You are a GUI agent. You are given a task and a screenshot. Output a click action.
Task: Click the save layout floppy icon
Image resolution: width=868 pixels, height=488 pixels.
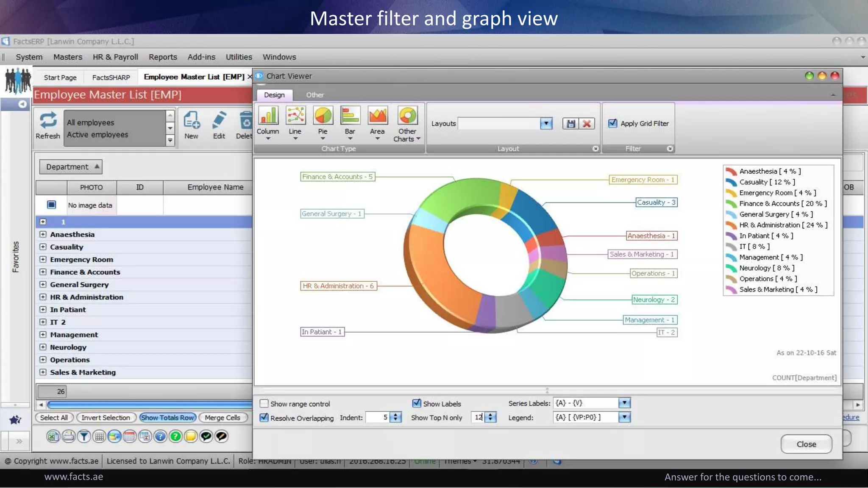pos(571,124)
